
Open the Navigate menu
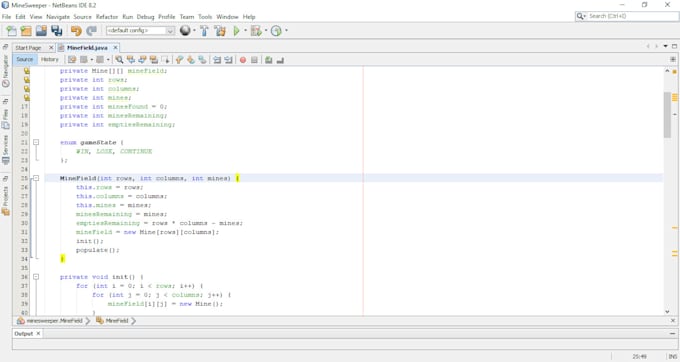58,17
